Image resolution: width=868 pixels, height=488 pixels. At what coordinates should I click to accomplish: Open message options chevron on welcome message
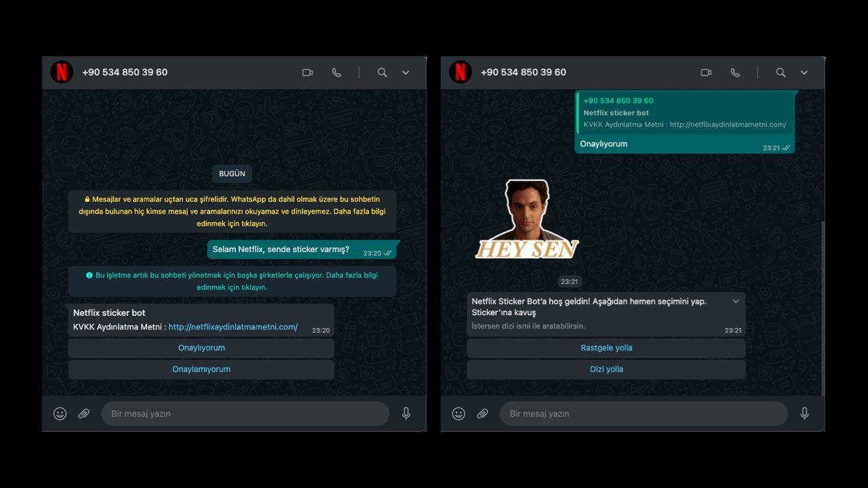tap(736, 302)
